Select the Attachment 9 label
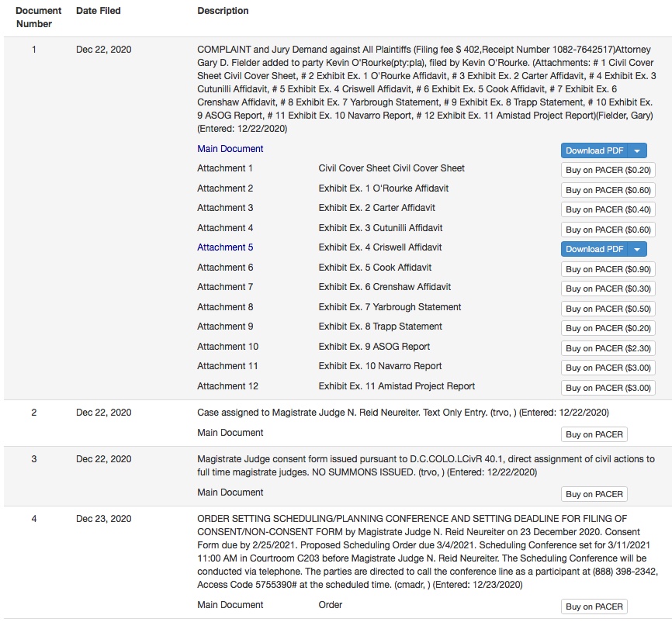672x629 pixels. click(225, 326)
